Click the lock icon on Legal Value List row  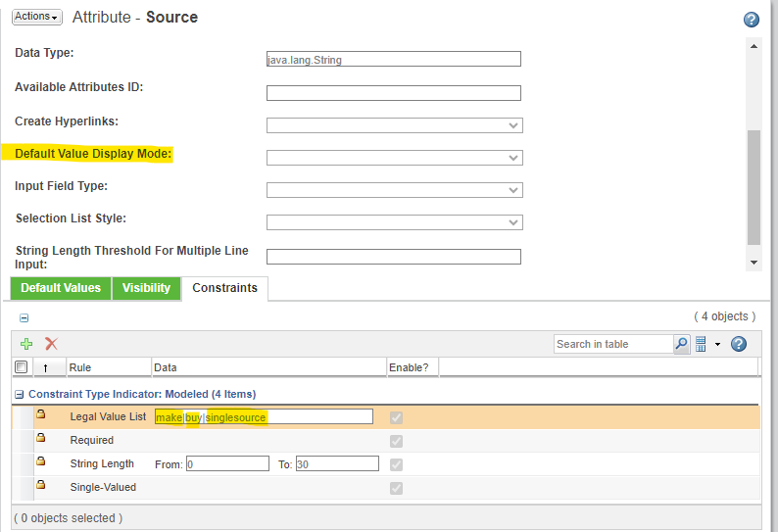coord(41,415)
